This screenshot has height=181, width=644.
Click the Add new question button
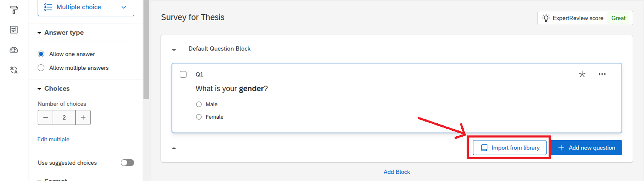tap(586, 148)
